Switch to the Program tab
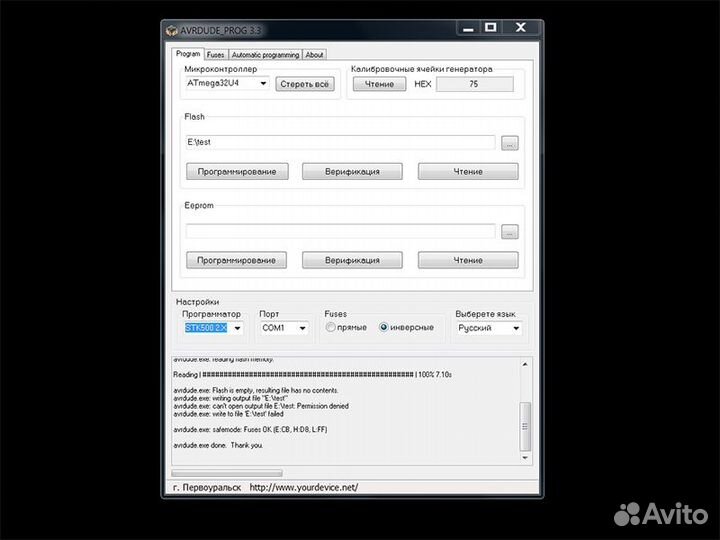 point(188,54)
